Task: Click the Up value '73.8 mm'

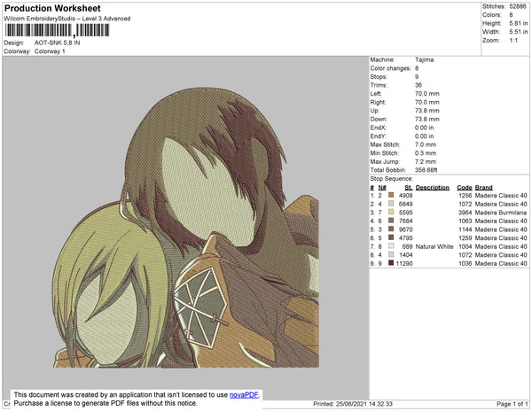Action: [426, 111]
